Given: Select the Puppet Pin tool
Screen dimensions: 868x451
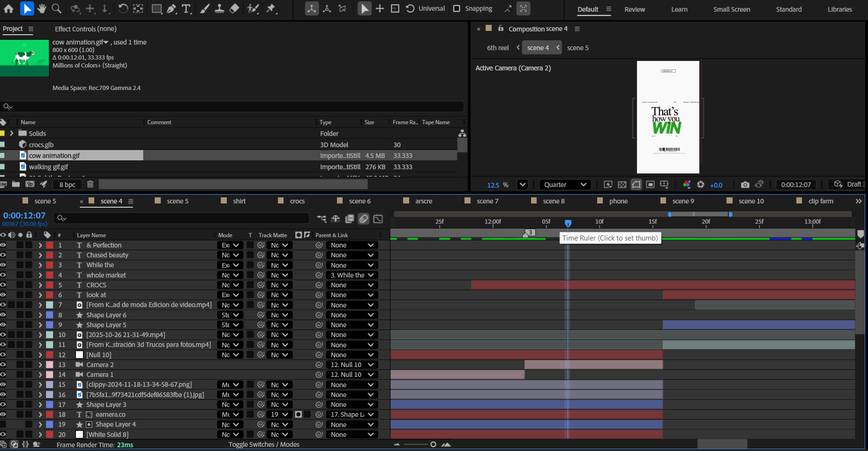Looking at the screenshot, I should [x=271, y=8].
